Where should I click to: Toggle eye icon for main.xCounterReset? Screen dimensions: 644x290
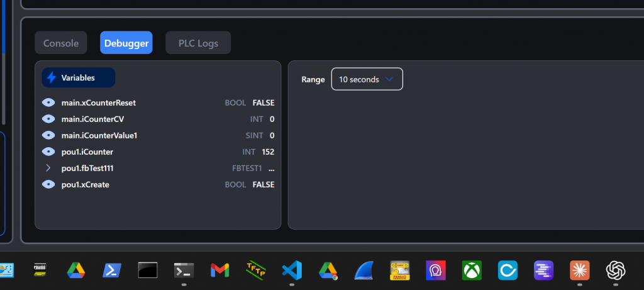(x=48, y=103)
